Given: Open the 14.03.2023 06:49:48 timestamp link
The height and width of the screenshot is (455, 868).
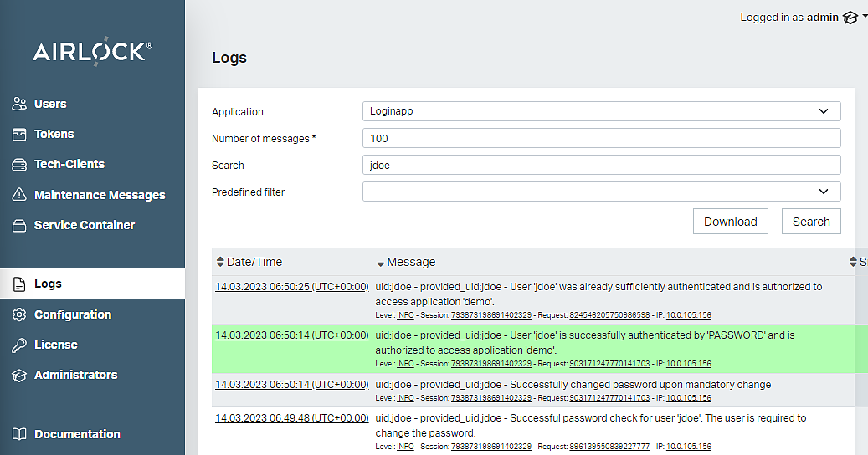Looking at the screenshot, I should 291,417.
